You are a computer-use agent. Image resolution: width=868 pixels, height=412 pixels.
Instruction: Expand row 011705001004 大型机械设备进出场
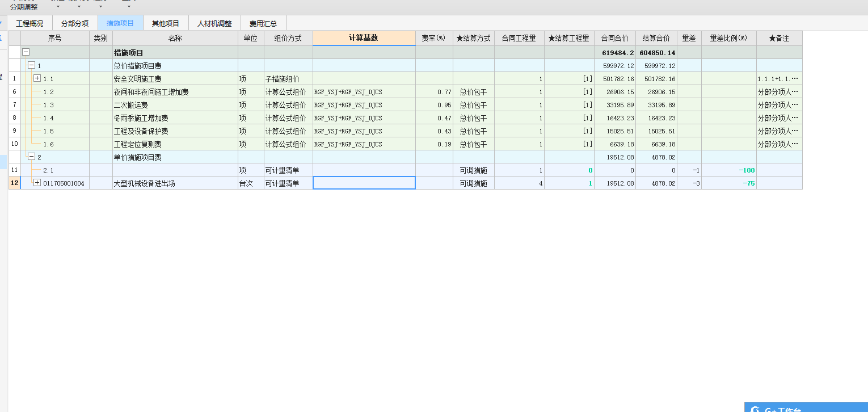click(37, 183)
